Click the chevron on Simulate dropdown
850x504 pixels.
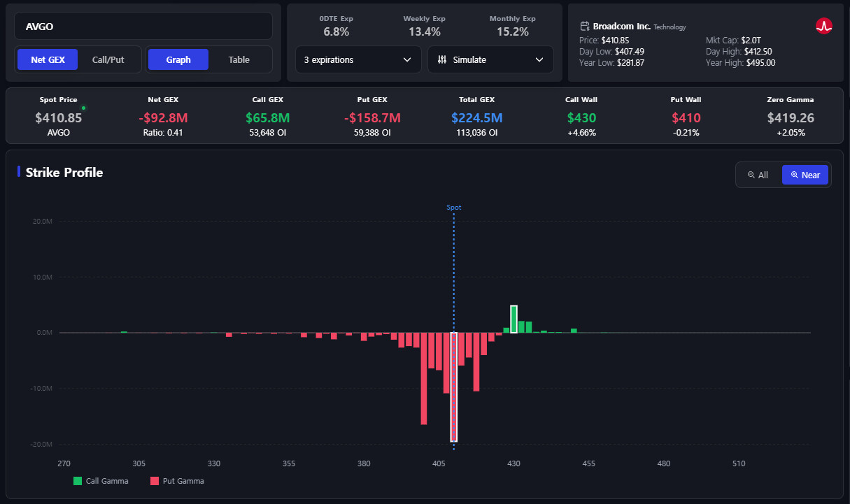(539, 60)
